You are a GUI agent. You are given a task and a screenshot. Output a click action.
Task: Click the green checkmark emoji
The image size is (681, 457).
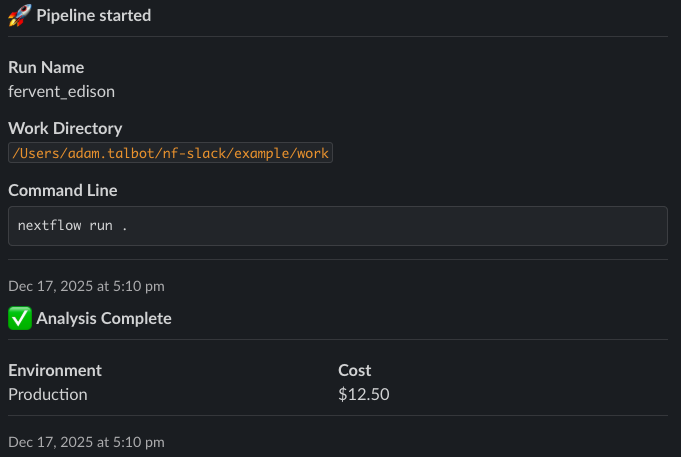click(x=19, y=318)
